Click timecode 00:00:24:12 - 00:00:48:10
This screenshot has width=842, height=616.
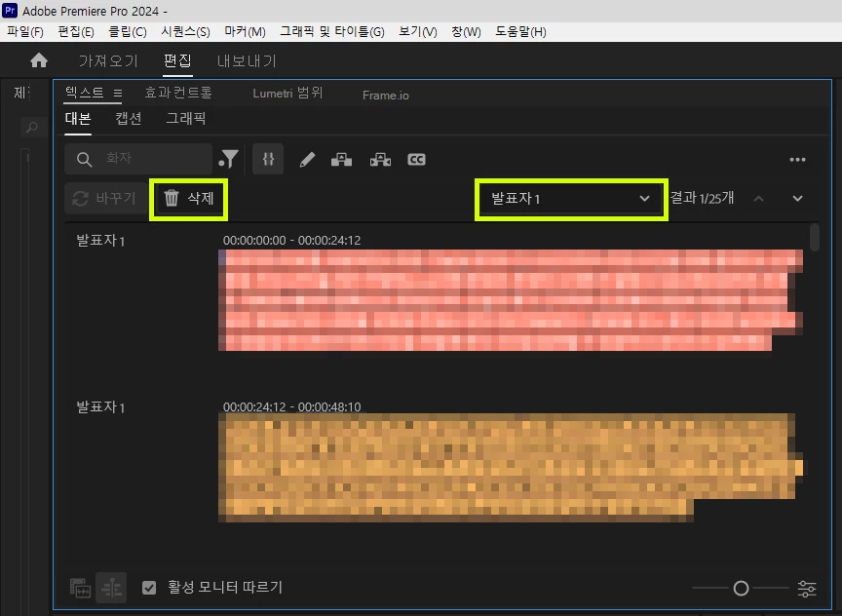point(291,407)
